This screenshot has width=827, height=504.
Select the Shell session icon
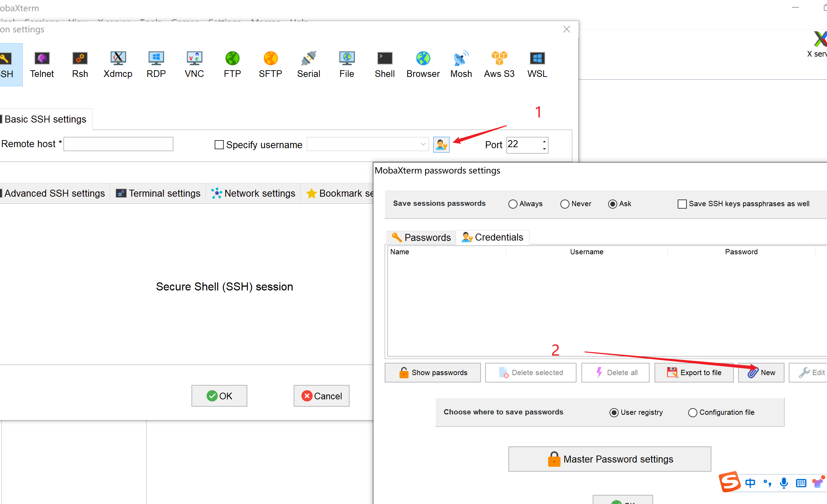pos(385,65)
